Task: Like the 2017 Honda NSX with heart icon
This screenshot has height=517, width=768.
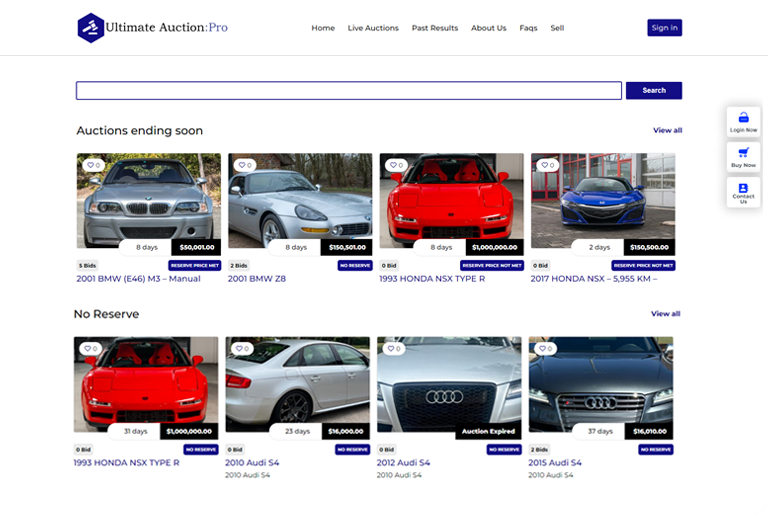Action: pyautogui.click(x=544, y=165)
